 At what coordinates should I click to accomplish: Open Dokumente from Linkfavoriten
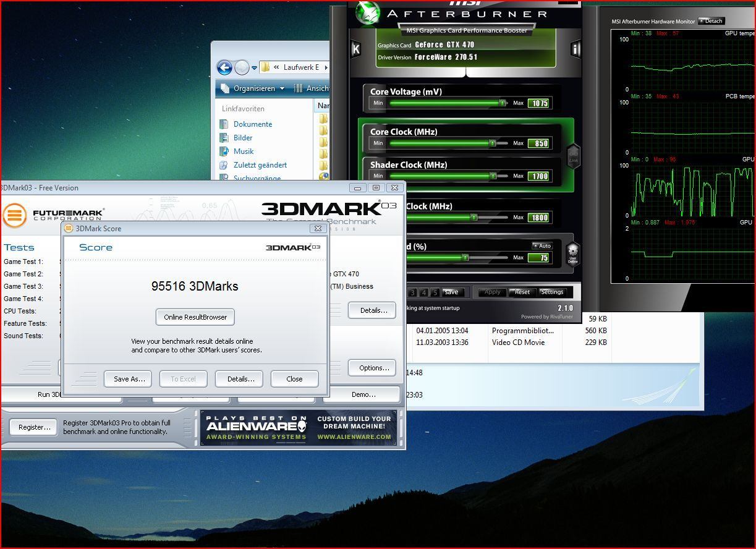[x=253, y=124]
